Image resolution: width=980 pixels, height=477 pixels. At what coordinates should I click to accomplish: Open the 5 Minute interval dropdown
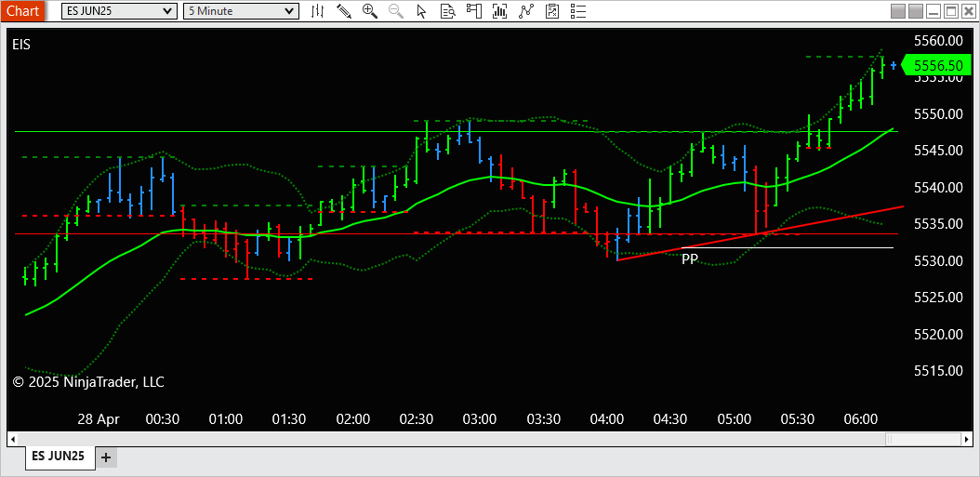pos(241,10)
